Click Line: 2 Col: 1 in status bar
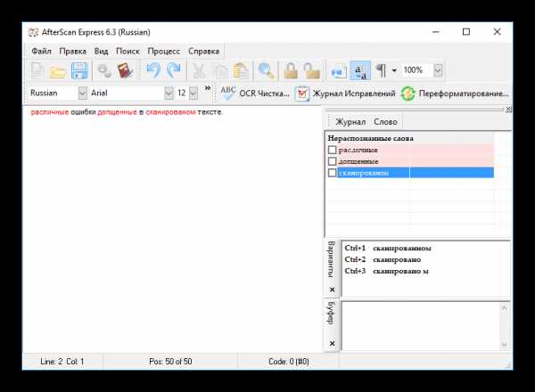 [62, 362]
